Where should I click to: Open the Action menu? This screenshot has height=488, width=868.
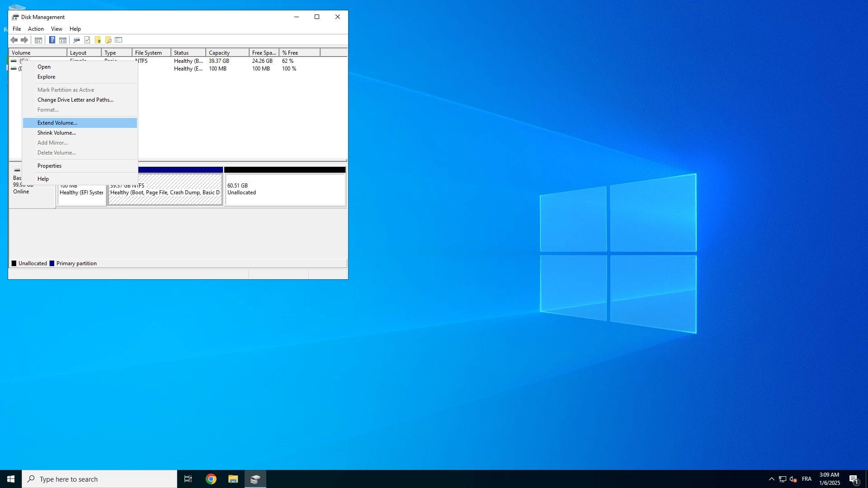coord(36,29)
